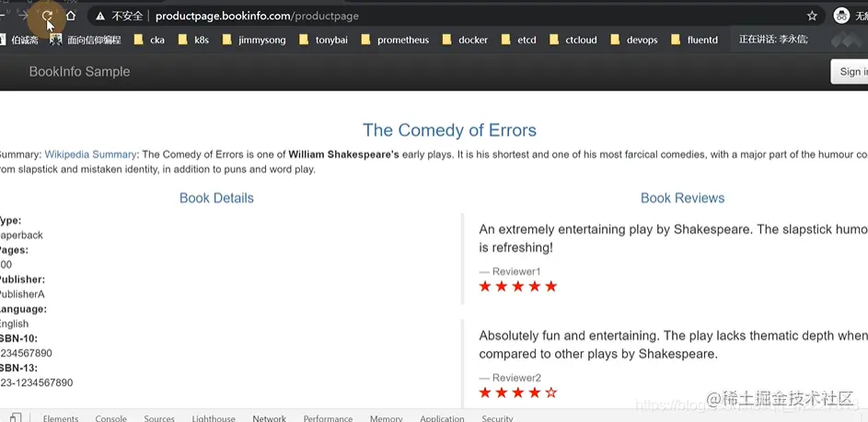Open the etcd bookmarks folder

point(519,40)
